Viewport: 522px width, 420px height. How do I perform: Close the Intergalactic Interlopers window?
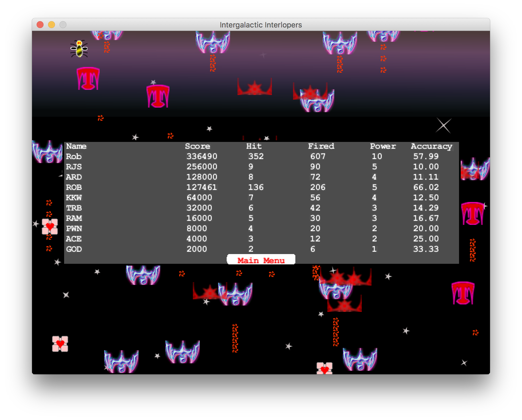[x=40, y=25]
